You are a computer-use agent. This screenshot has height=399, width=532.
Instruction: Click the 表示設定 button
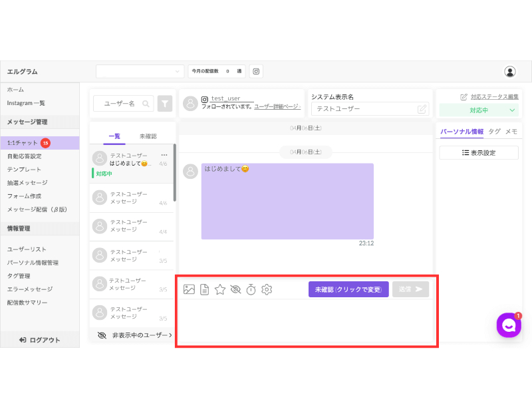click(x=479, y=153)
